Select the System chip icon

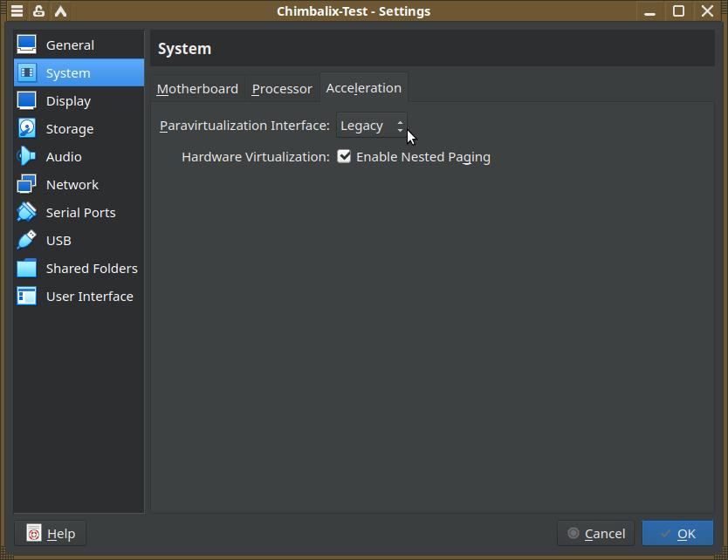point(27,72)
